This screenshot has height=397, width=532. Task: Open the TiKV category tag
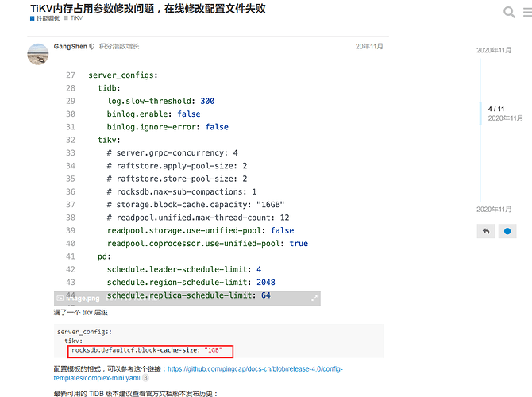(x=73, y=18)
